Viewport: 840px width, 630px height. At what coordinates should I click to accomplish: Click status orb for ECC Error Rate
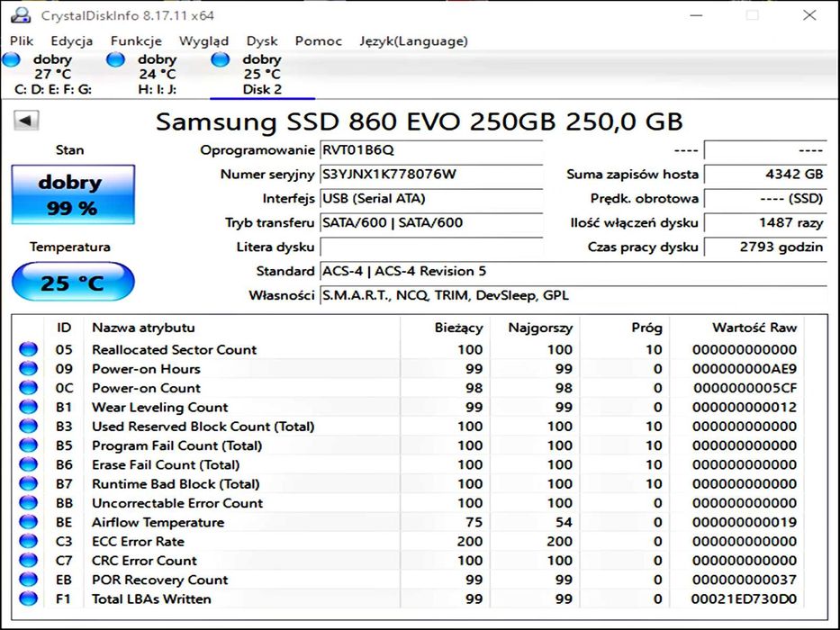click(x=29, y=541)
